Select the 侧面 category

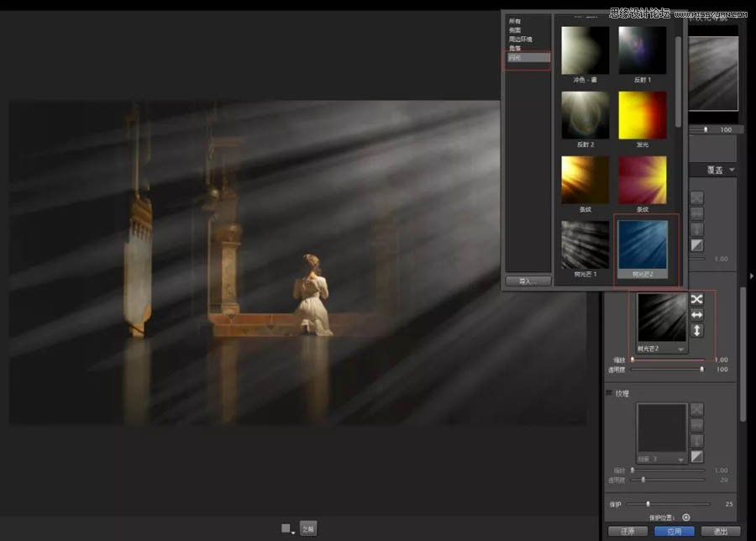(x=515, y=30)
